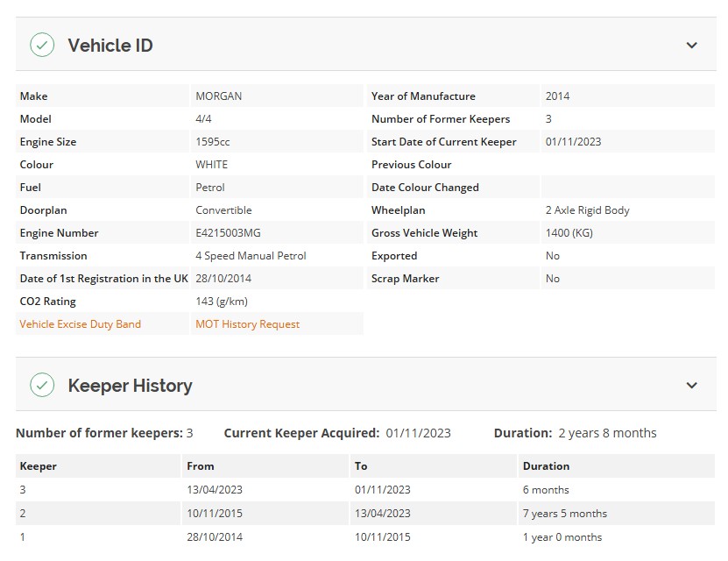Click the Current Keeper Acquired date

[418, 433]
